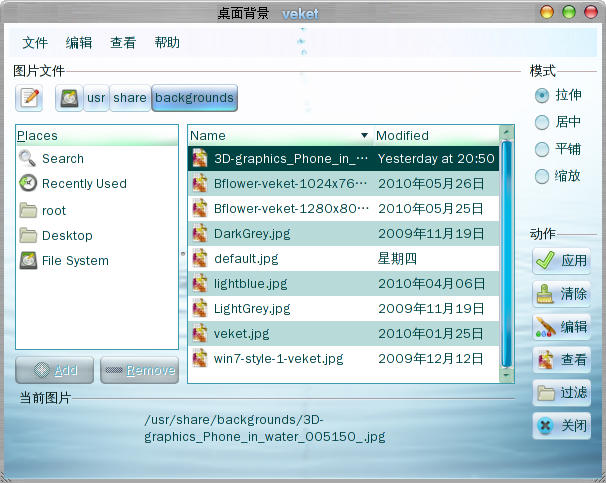Click the 清除 (Clear) button
The height and width of the screenshot is (483, 606).
tap(562, 294)
